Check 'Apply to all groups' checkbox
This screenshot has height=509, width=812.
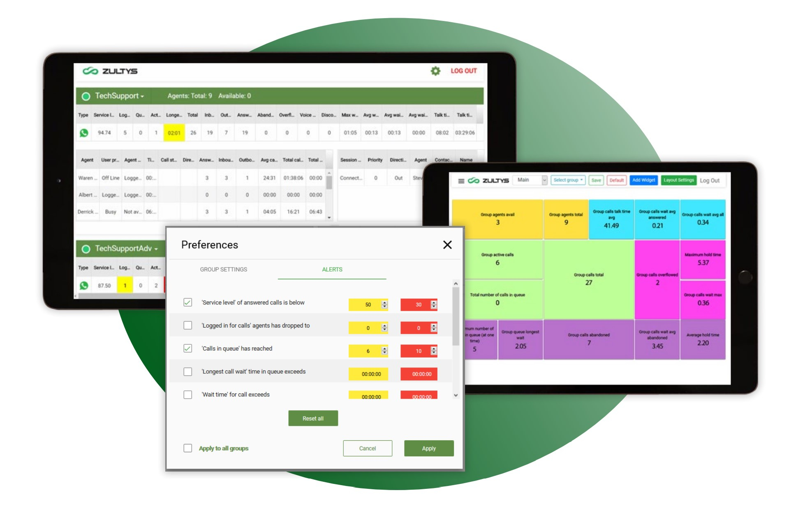click(187, 448)
